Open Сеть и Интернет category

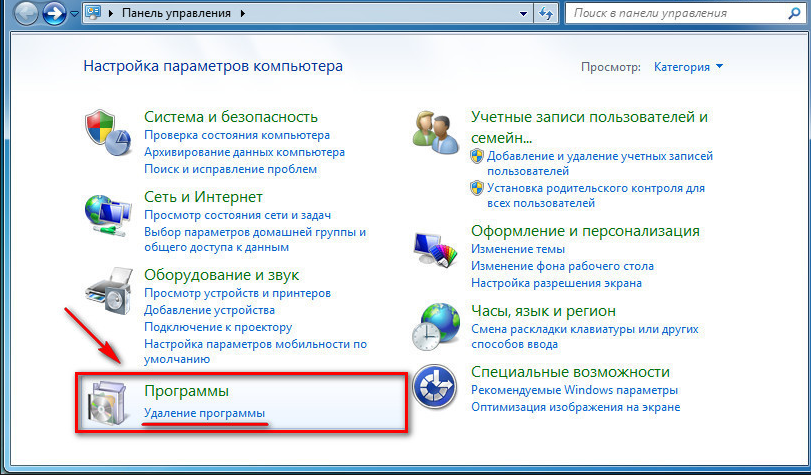click(x=203, y=197)
